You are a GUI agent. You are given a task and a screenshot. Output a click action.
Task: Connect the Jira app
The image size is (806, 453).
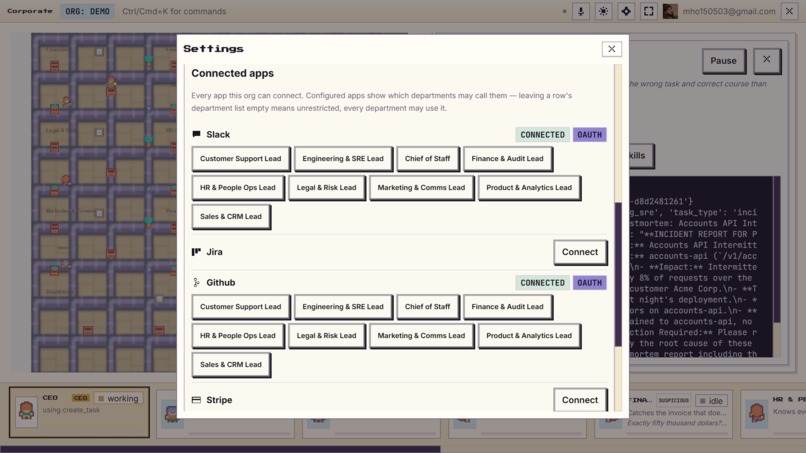(x=580, y=252)
